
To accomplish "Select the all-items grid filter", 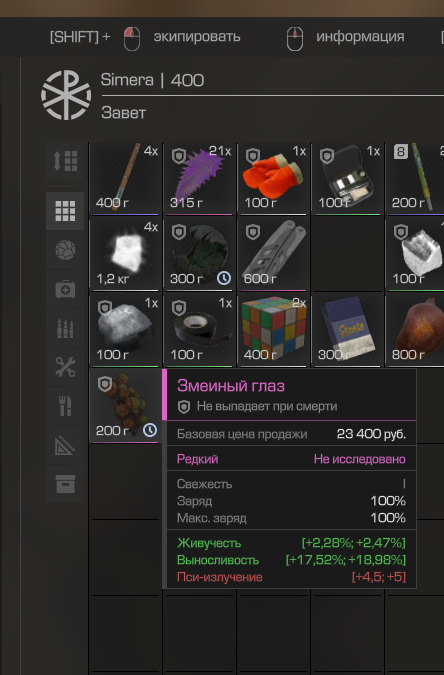I will pyautogui.click(x=65, y=211).
